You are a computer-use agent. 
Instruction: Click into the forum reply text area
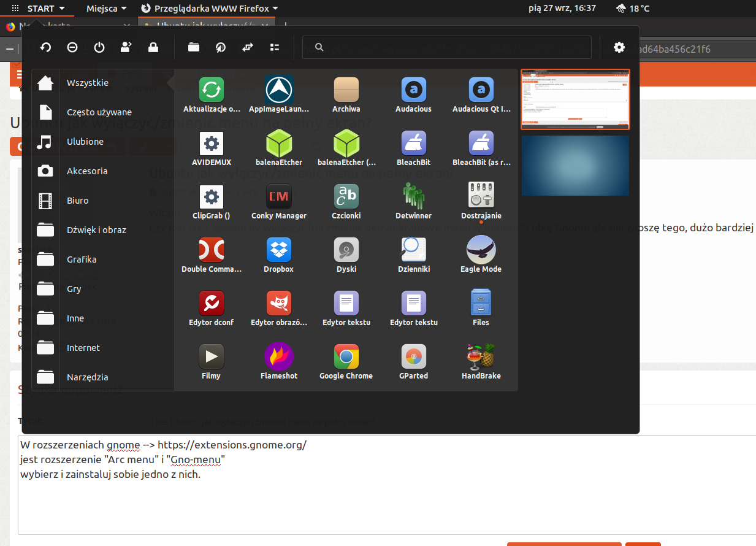tap(387, 485)
